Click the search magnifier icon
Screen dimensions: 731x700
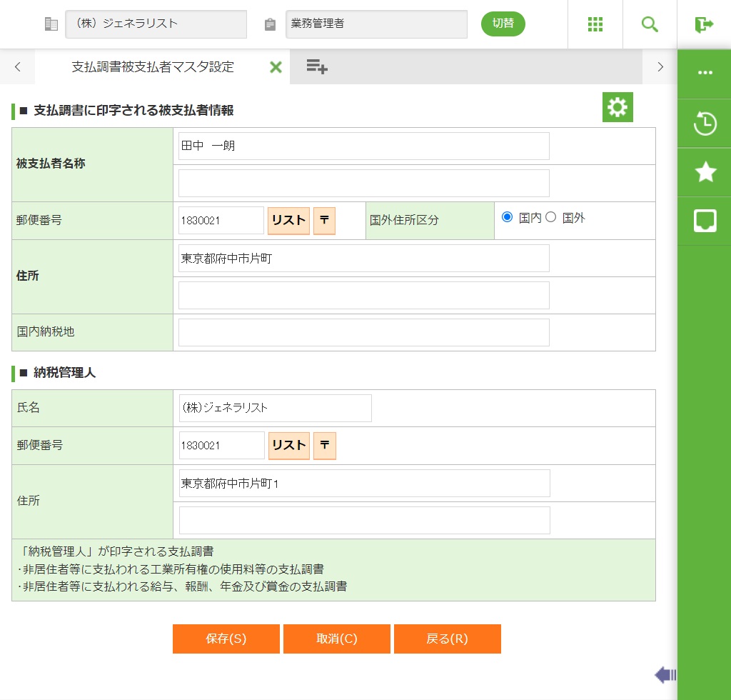click(x=650, y=24)
